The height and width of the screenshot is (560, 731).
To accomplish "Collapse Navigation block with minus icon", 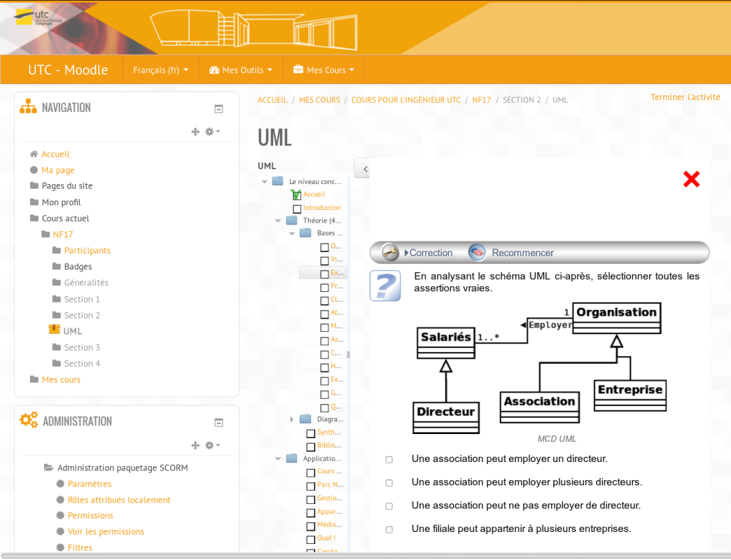I will (218, 108).
